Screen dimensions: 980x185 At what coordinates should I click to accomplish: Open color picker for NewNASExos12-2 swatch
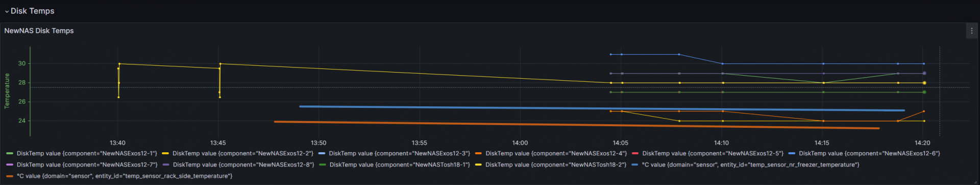click(x=165, y=153)
